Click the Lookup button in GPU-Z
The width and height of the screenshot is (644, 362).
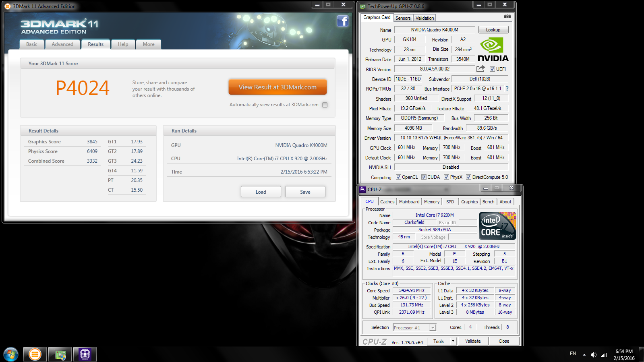point(493,30)
